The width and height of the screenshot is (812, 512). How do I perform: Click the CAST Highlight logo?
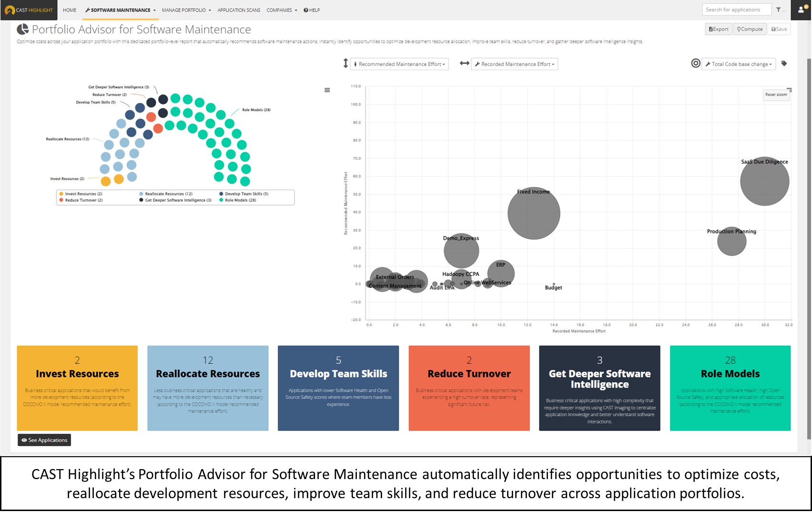[x=29, y=10]
